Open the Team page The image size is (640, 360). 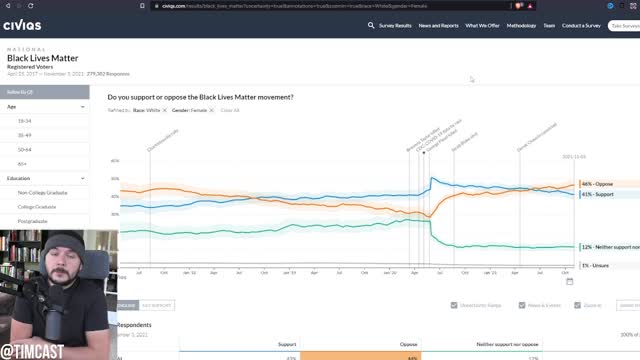pyautogui.click(x=549, y=25)
